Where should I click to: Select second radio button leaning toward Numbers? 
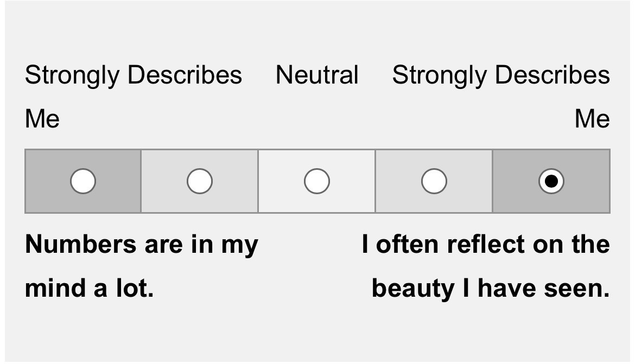point(200,181)
